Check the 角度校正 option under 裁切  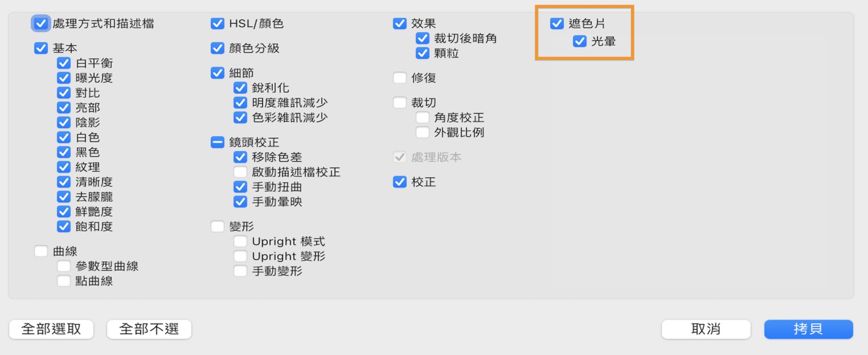click(x=422, y=117)
